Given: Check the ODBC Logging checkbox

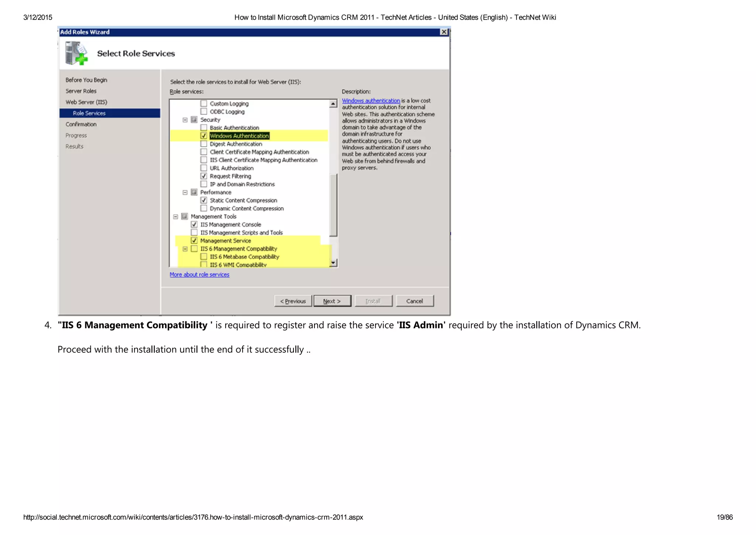Looking at the screenshot, I should [x=204, y=112].
